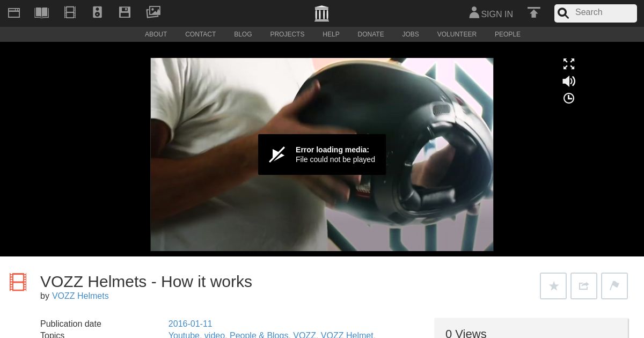Open the Video film strip icon
Screen dimensions: 644x338
[70, 12]
